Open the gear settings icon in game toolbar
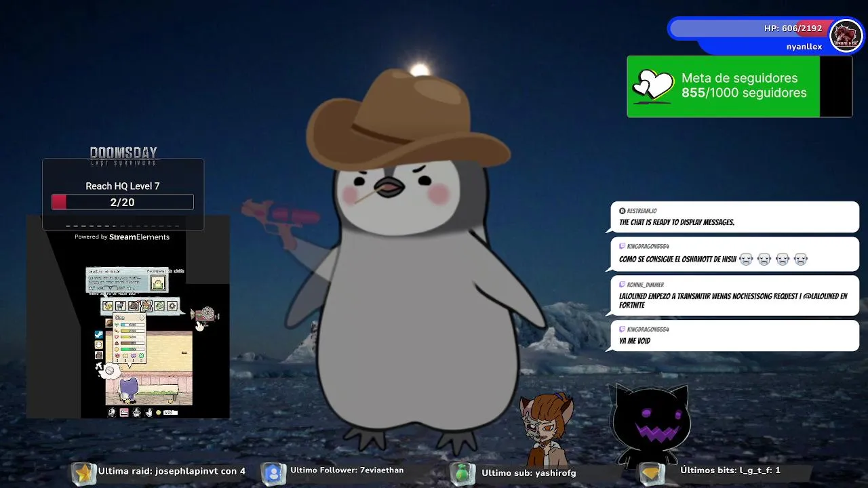Viewport: 868px width, 488px height. tap(172, 306)
